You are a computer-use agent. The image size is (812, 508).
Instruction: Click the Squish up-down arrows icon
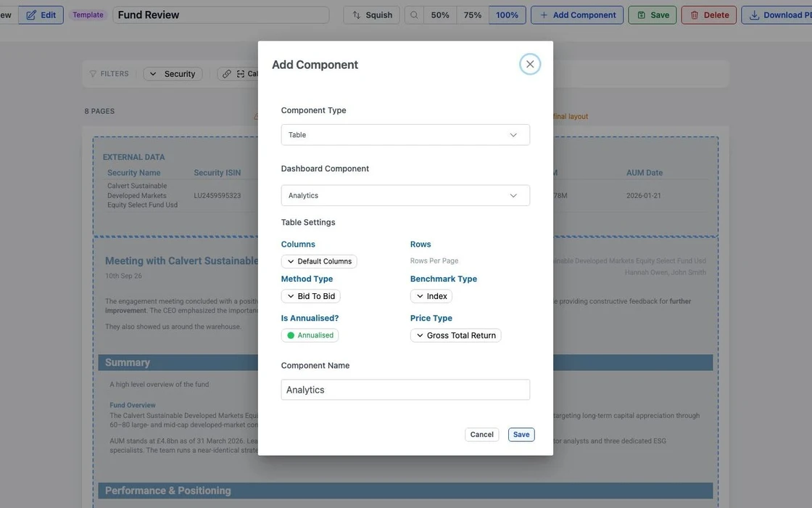coord(356,15)
